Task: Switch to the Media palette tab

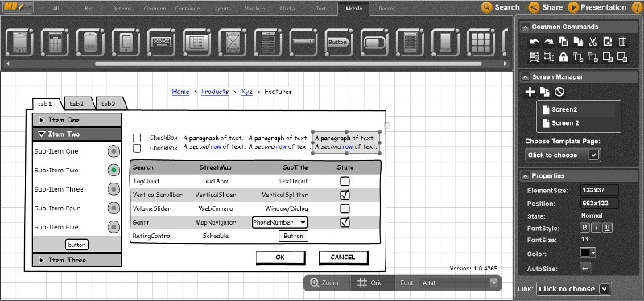Action: click(287, 9)
